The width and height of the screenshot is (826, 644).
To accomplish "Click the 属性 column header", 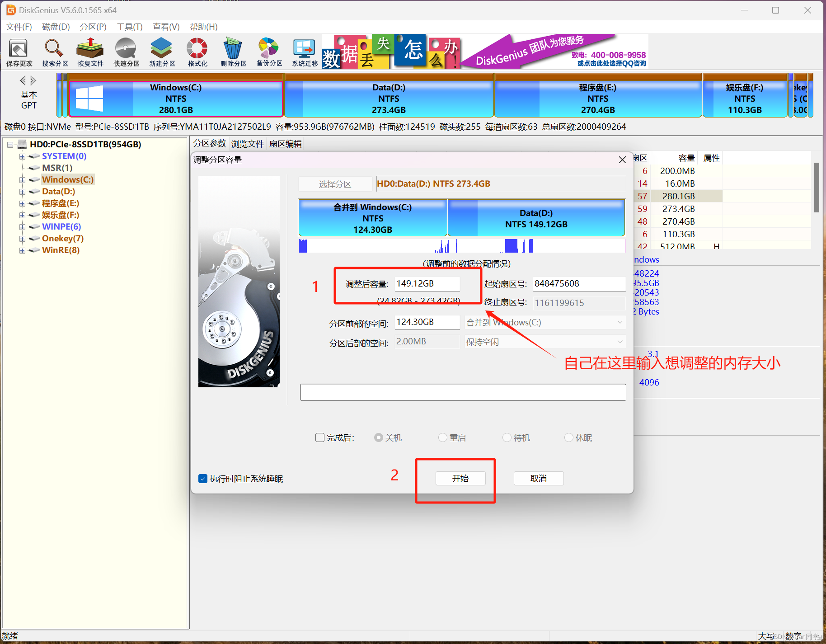I will point(711,158).
